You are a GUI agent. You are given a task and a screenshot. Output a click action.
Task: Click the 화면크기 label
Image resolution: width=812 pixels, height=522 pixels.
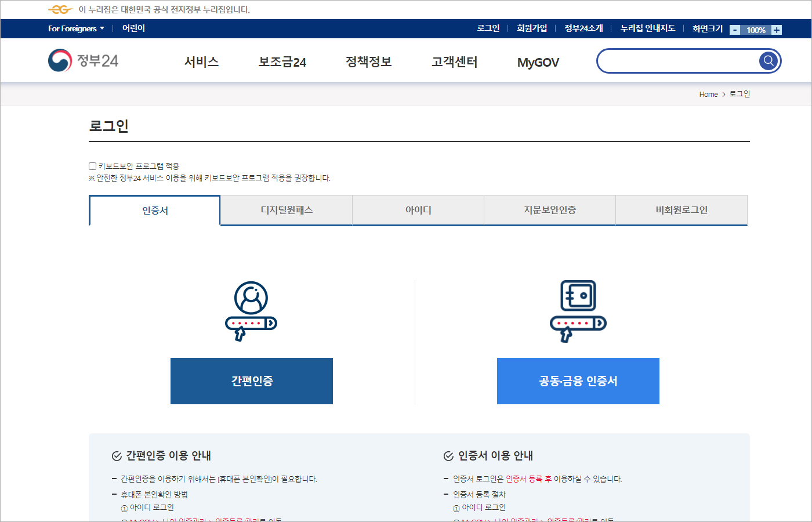click(708, 28)
